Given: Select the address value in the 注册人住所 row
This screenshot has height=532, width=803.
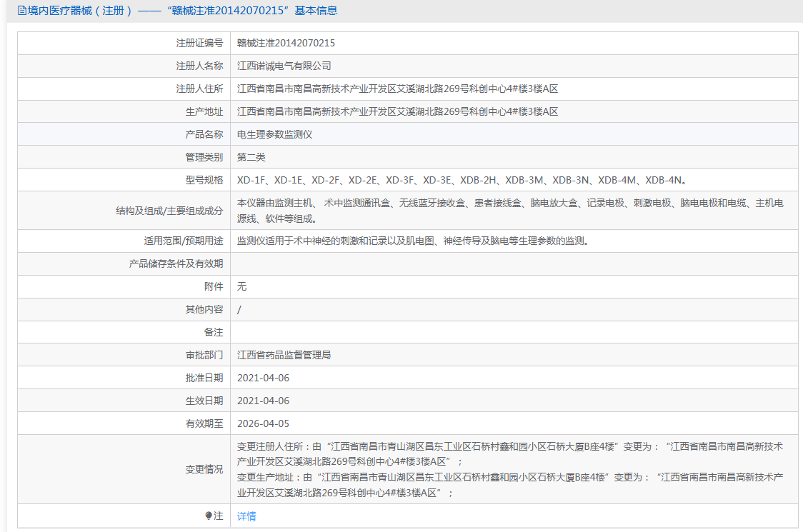Looking at the screenshot, I should (x=397, y=89).
